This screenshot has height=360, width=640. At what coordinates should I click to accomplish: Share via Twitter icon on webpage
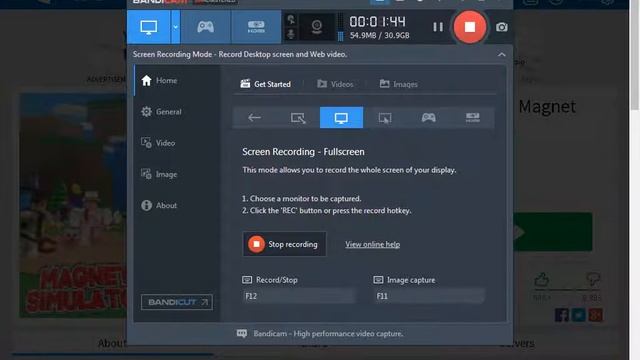pos(578,315)
